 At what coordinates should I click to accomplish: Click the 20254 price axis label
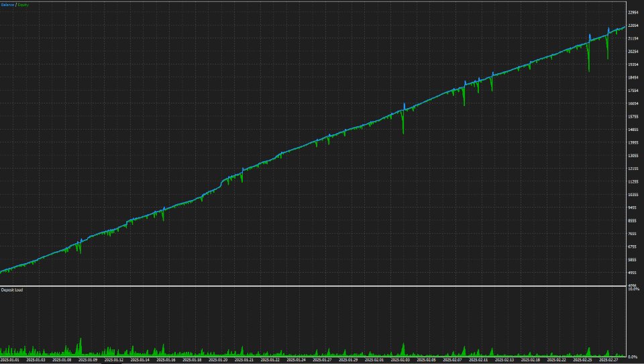[x=633, y=52]
